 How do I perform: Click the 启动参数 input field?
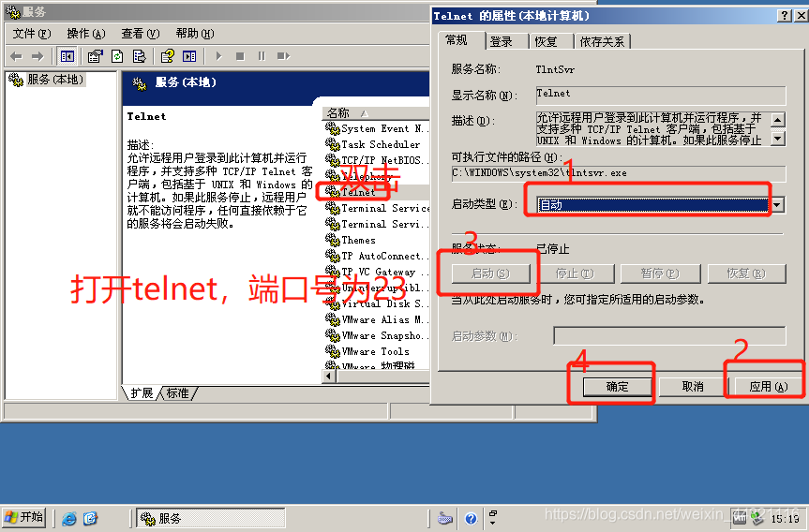(669, 335)
